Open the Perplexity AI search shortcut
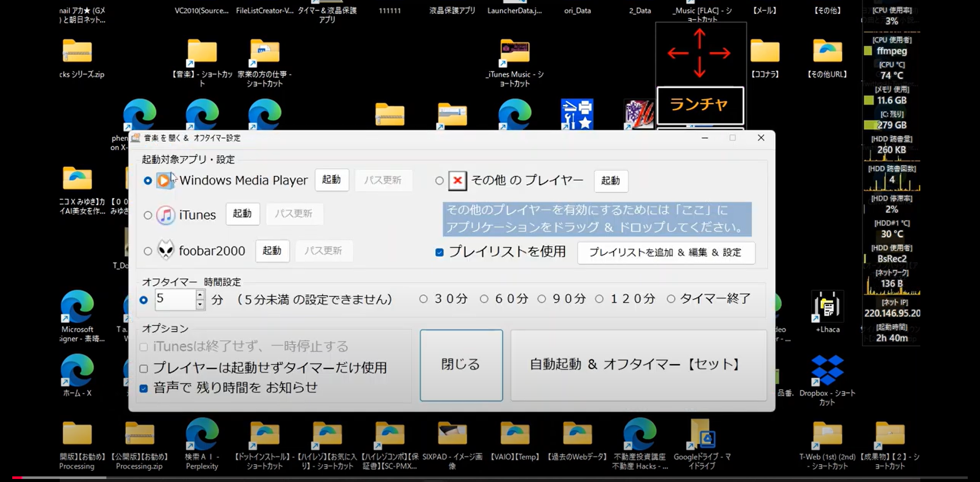The image size is (980, 482). (x=202, y=435)
